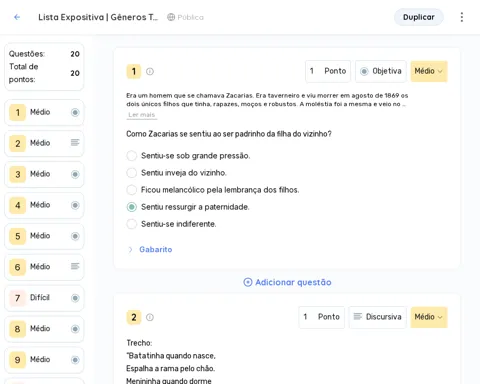Screen dimensions: 480x384
Task: Click the 'Total de pontos' summary
Action: pyautogui.click(x=44, y=73)
